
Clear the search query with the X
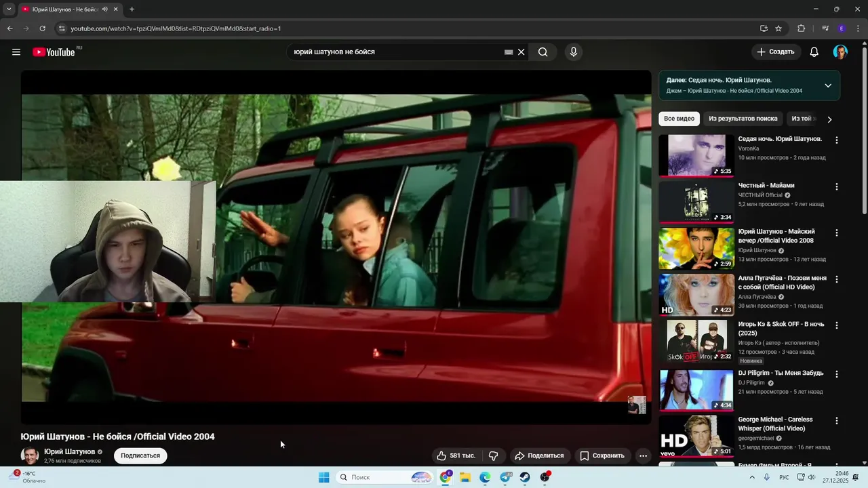point(521,52)
